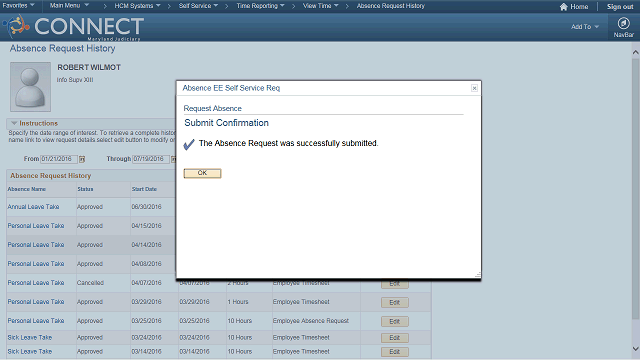The height and width of the screenshot is (360, 640).
Task: Edit the 03/14/2016 Sick Leave request
Action: coord(395,351)
